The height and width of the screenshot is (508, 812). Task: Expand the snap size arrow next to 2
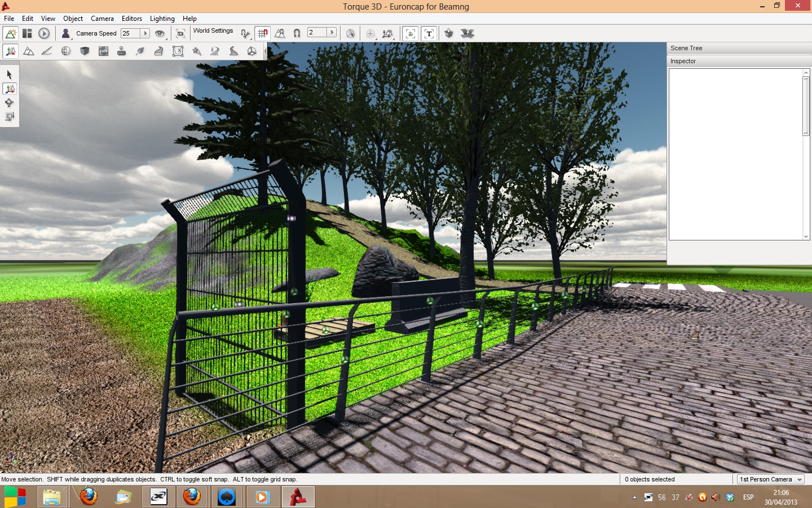pyautogui.click(x=332, y=33)
